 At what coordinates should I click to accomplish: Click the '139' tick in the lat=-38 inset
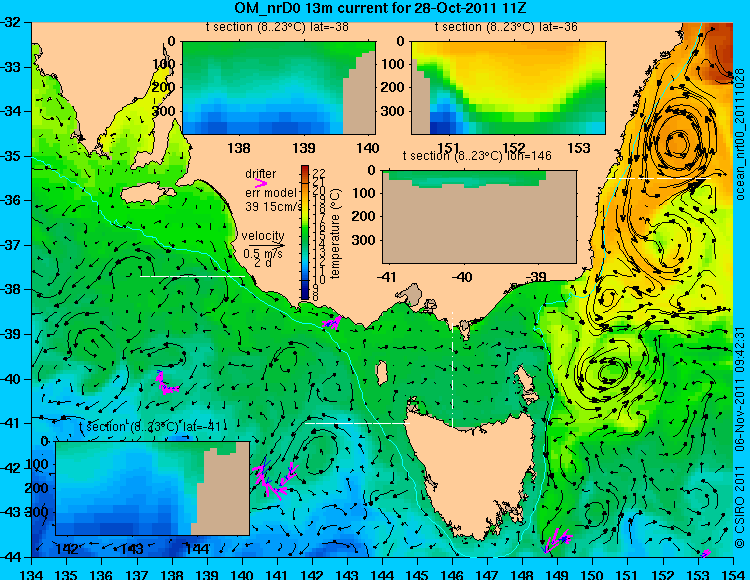[304, 148]
